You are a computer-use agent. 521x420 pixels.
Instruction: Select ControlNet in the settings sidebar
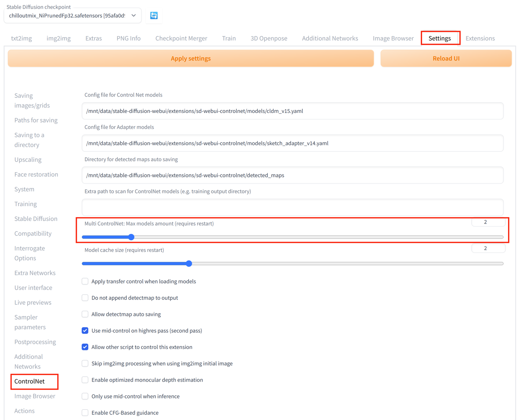click(29, 381)
